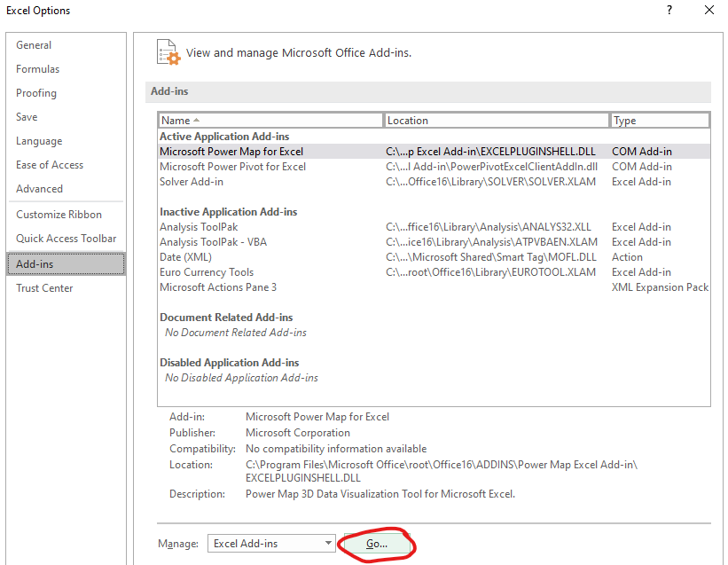Screen dimensions: 728x565
Task: Click the Power Map 3D description text
Action: tap(380, 494)
